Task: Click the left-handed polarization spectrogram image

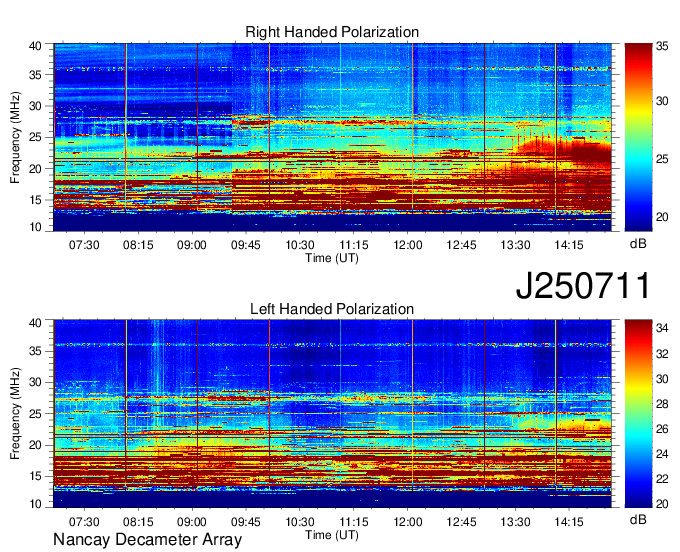Action: click(x=333, y=414)
